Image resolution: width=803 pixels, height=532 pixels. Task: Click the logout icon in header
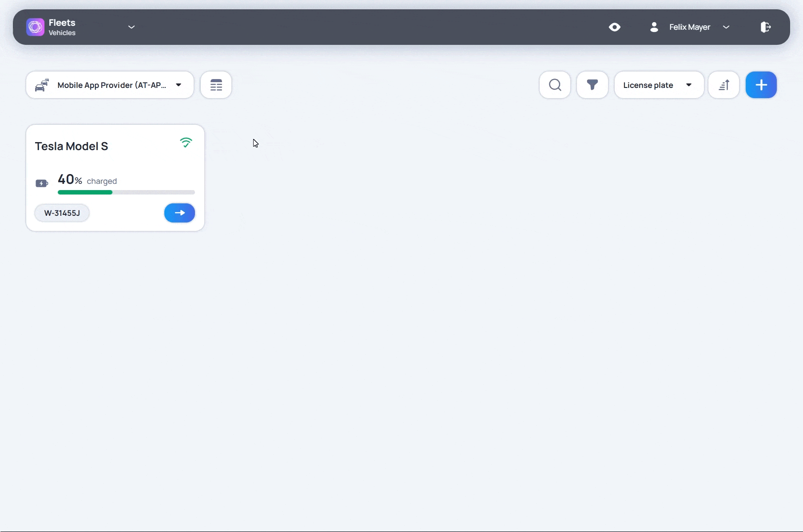pos(765,27)
